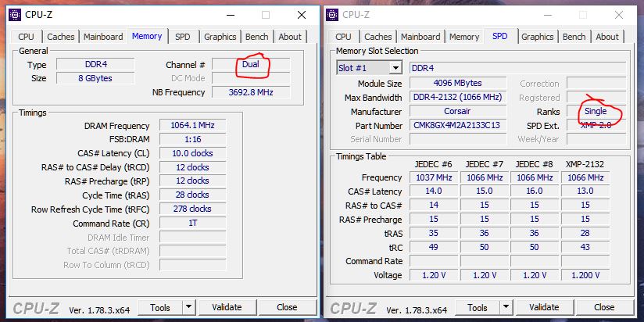Select the Memory tab in the left window
The height and width of the screenshot is (322, 644).
pos(147,36)
